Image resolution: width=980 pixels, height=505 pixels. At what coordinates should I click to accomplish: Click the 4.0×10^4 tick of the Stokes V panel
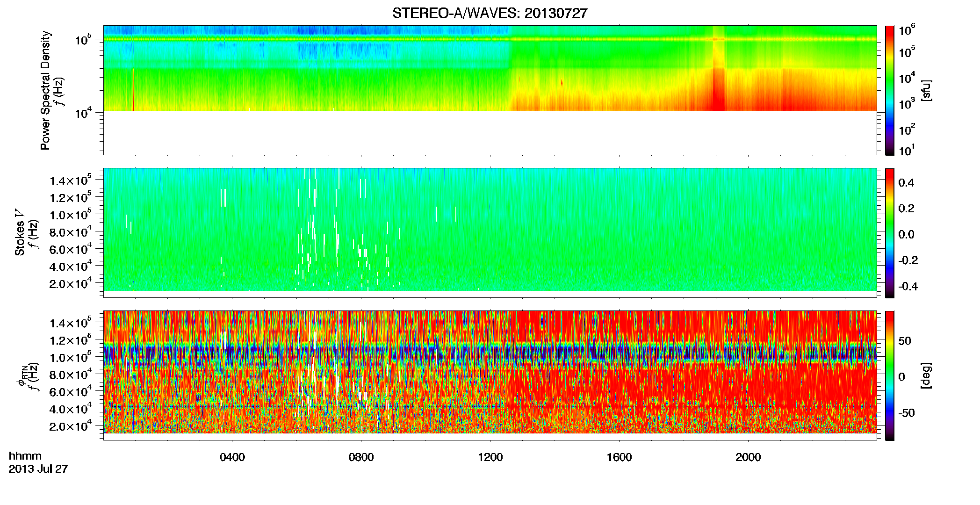point(70,266)
